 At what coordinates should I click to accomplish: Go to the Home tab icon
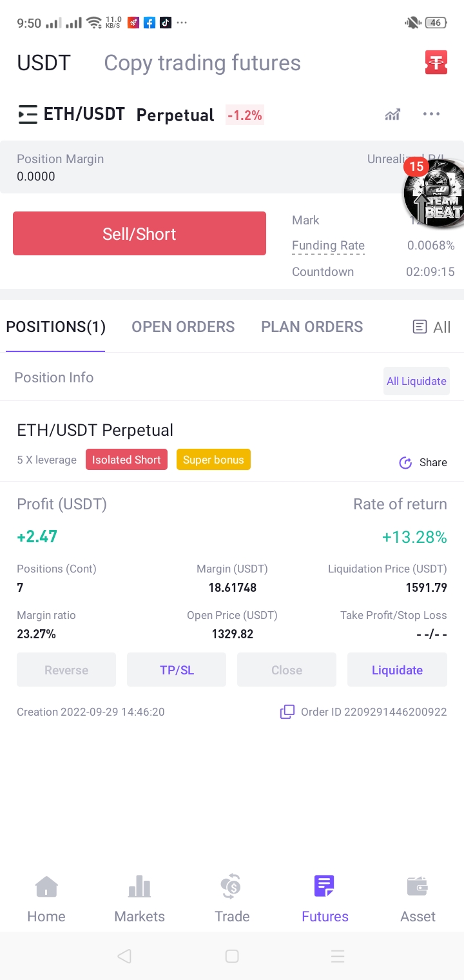pos(46,887)
